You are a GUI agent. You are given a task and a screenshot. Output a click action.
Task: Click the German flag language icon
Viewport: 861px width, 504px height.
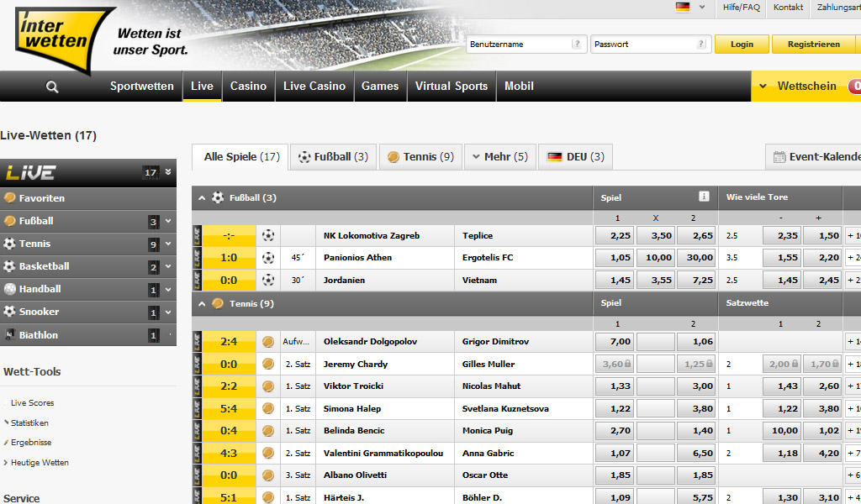pos(683,7)
